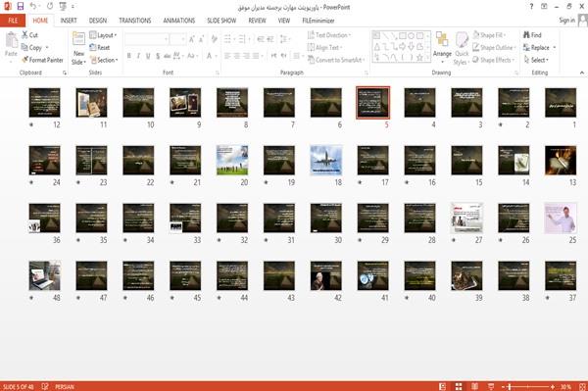Viewport: 588px width, 391px height.
Task: Select slide 13 thumbnail
Action: [x=561, y=161]
